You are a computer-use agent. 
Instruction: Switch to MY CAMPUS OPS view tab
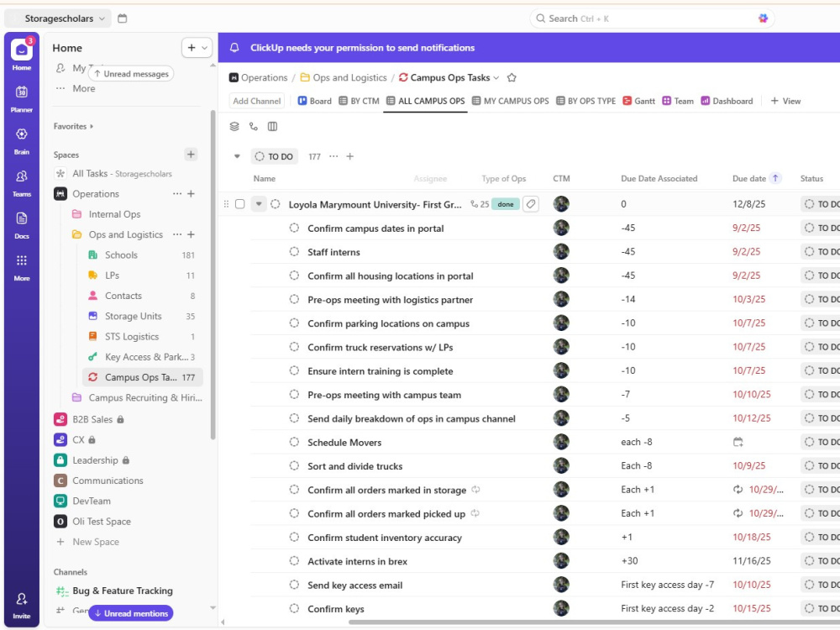[x=511, y=101]
